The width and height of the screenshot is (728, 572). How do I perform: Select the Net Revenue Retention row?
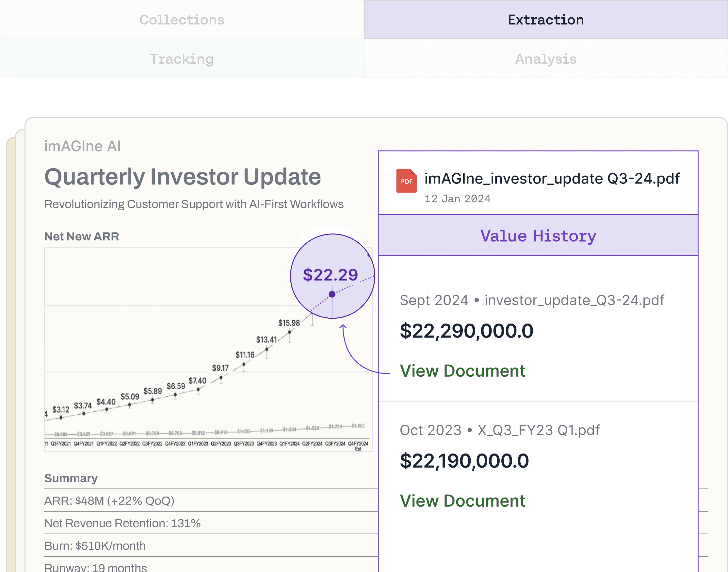(122, 523)
